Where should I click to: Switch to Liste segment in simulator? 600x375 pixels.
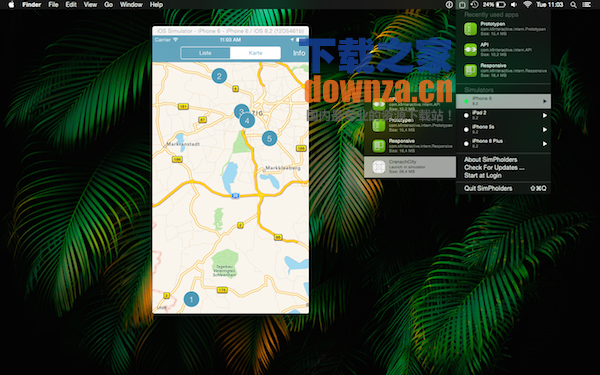[205, 53]
